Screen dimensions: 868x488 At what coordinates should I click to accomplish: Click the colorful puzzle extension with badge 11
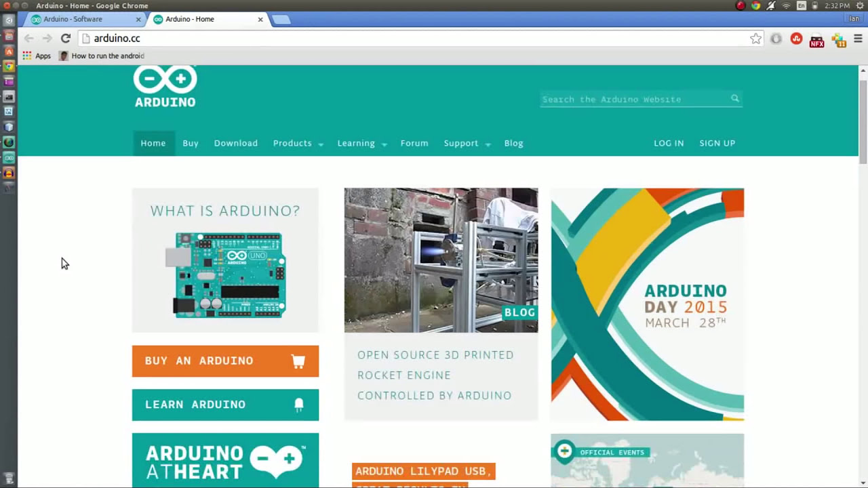[x=839, y=40]
